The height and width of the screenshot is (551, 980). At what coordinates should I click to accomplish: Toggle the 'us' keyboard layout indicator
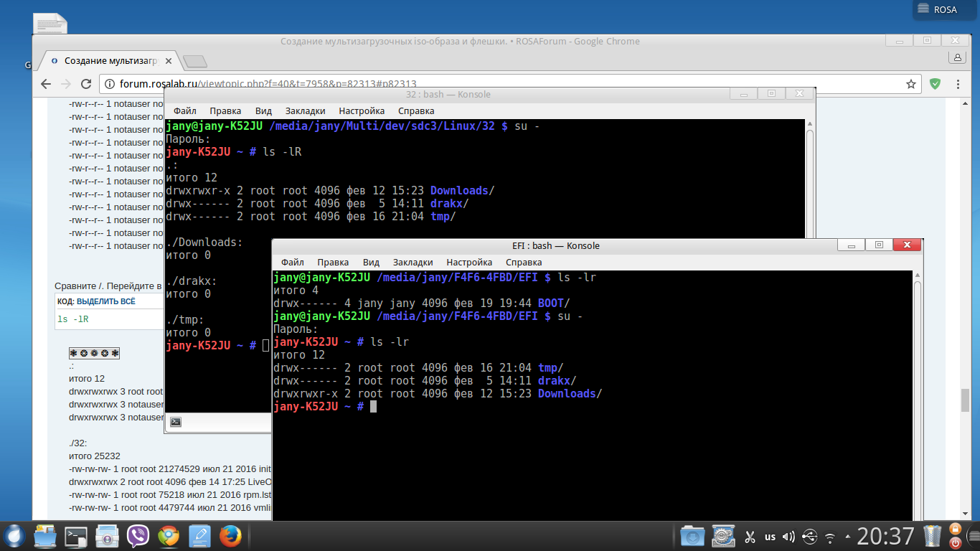pyautogui.click(x=770, y=536)
